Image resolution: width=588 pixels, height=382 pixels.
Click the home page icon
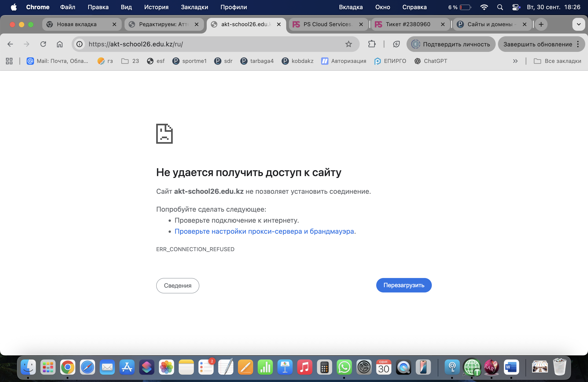click(59, 44)
